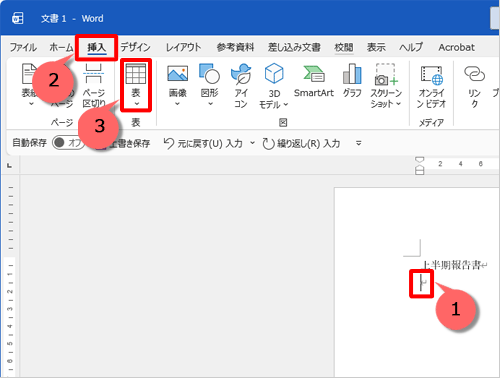Screen dimensions: 500x378
Task: Insert an icon via アイコン button
Action: (x=241, y=86)
